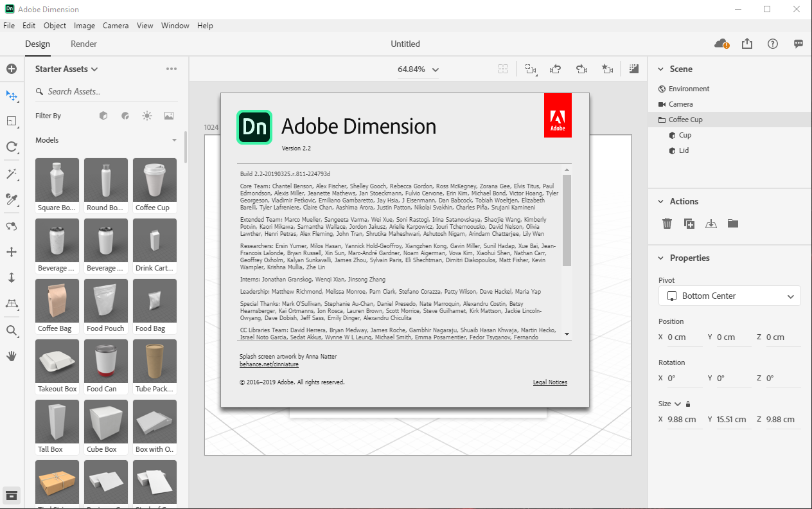The height and width of the screenshot is (509, 812).
Task: Pick the Zoom magnifier tool
Action: 11,330
